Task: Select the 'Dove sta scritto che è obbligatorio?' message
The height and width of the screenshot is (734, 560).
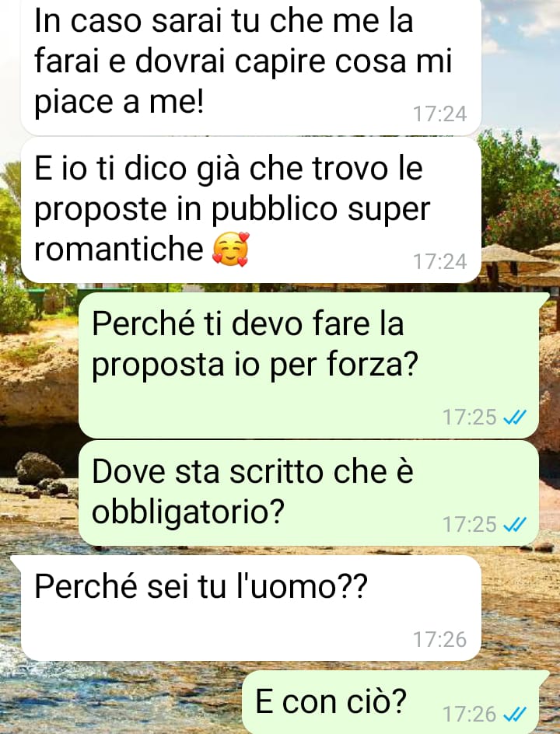Action: coord(309,493)
